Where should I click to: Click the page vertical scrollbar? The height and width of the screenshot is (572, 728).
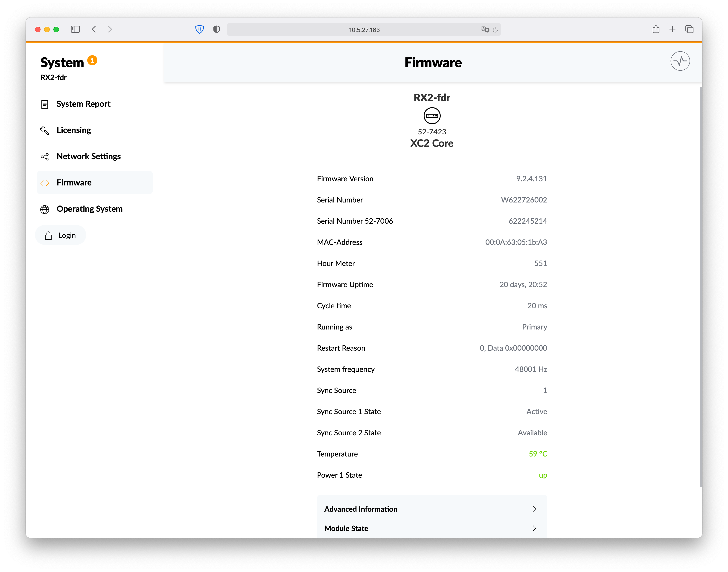(701, 287)
